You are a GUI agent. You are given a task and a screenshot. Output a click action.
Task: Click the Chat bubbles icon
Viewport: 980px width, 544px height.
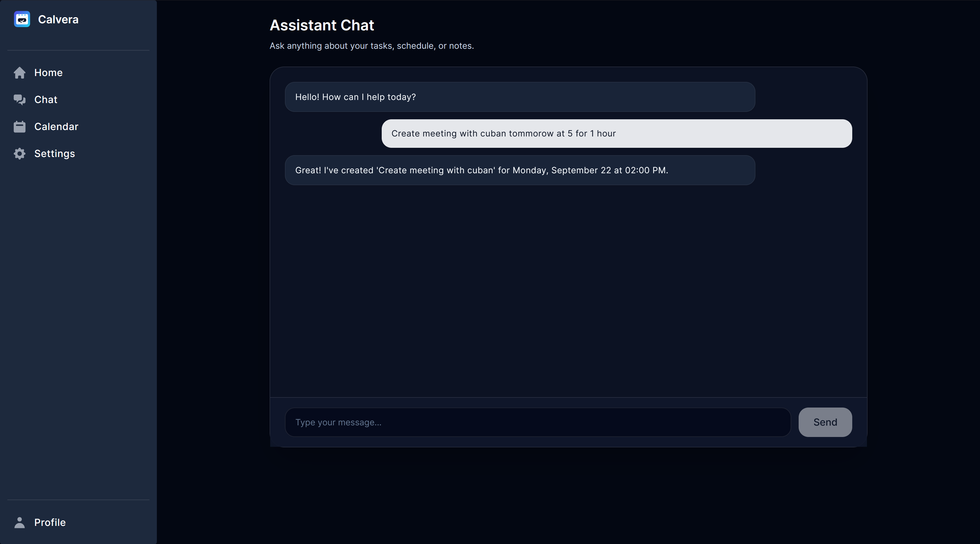point(19,100)
